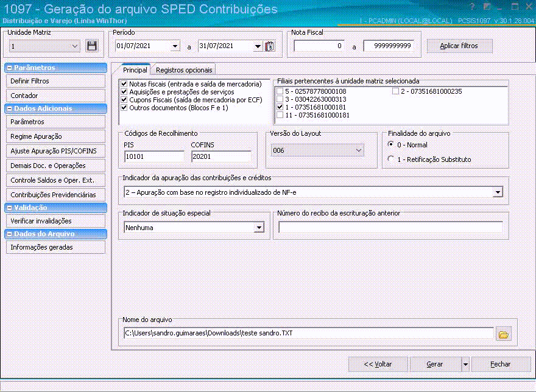Click PIS code field 10101
Viewport: 536px width, 392px height.
(x=154, y=156)
